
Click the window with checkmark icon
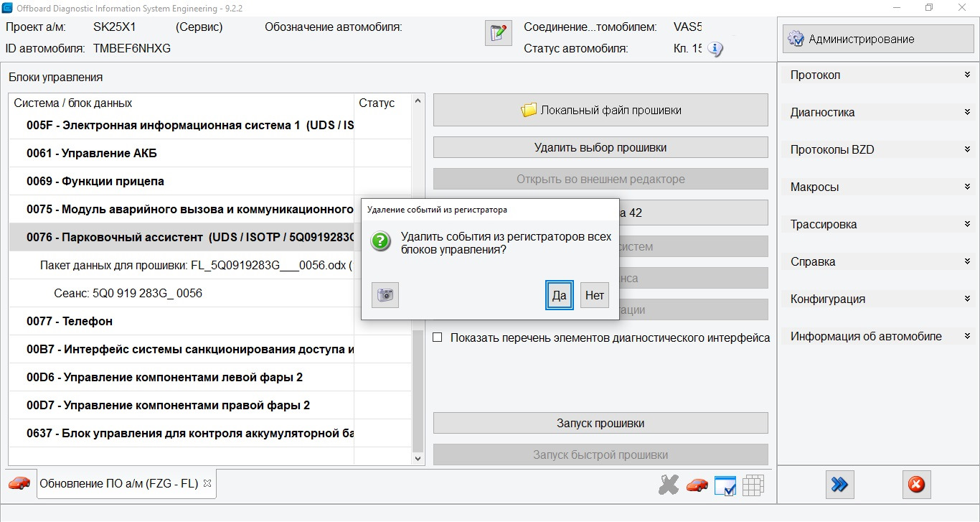(725, 485)
